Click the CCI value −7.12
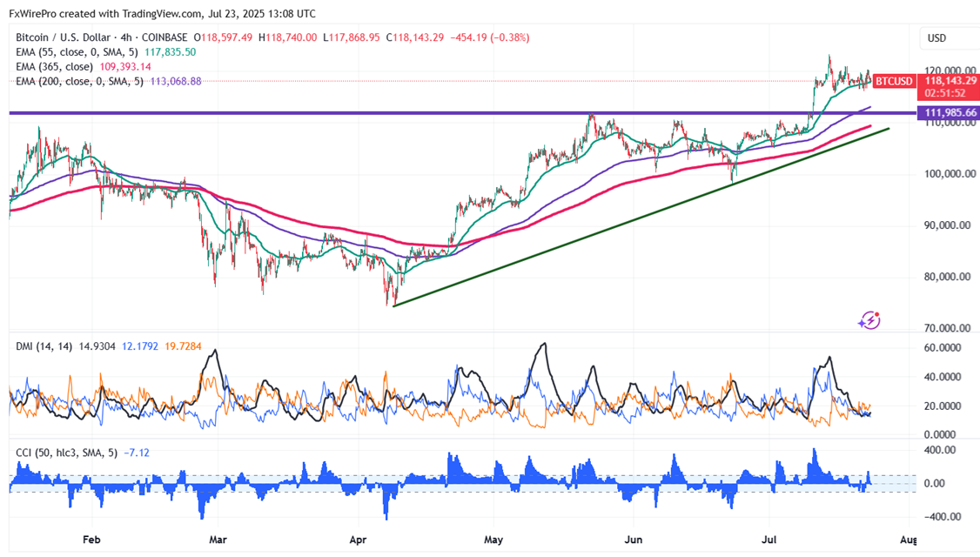Viewport: 980px width, 557px height. [x=137, y=453]
